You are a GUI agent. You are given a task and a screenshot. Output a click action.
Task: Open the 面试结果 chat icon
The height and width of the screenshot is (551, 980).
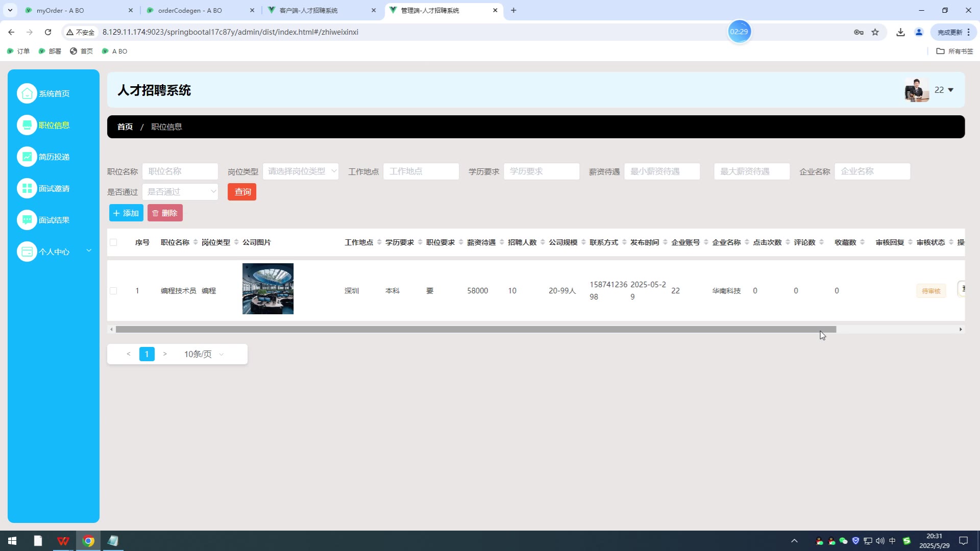(27, 220)
